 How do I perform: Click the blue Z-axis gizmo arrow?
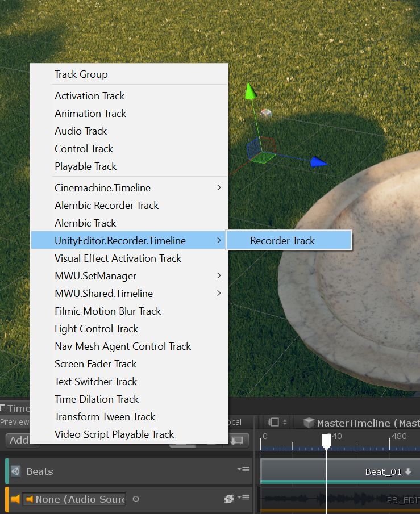(x=319, y=163)
